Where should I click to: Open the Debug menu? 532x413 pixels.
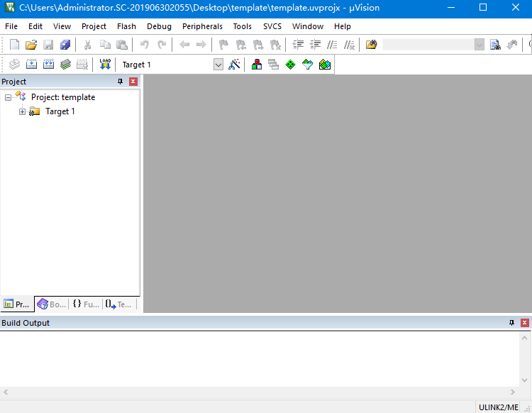point(159,26)
